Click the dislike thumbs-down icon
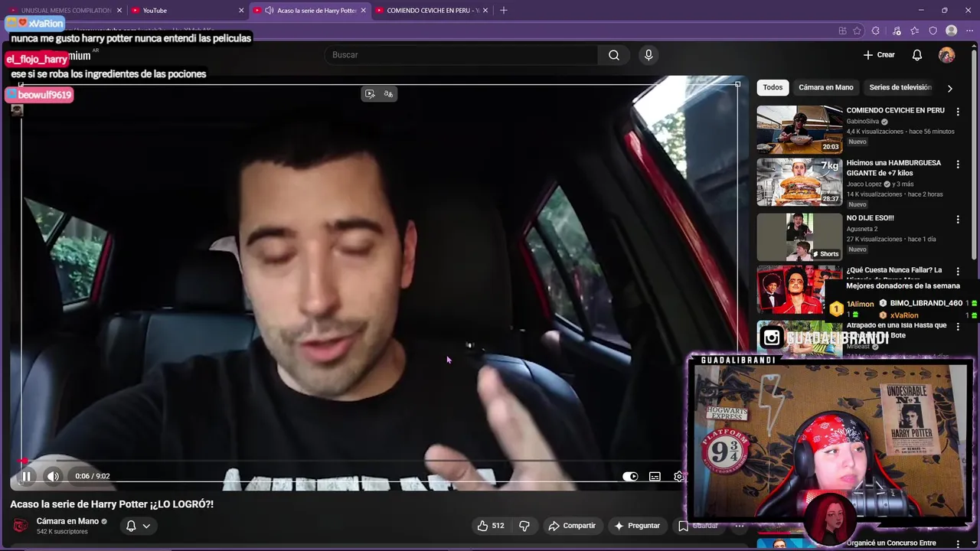Image resolution: width=980 pixels, height=551 pixels. point(524,526)
